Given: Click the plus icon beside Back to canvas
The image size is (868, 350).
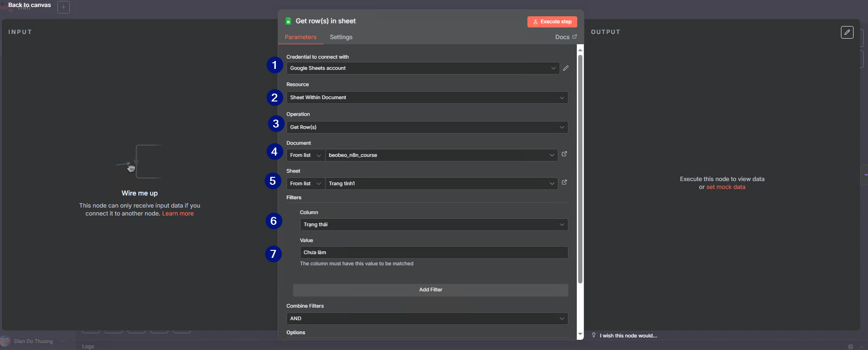Looking at the screenshot, I should pos(63,7).
